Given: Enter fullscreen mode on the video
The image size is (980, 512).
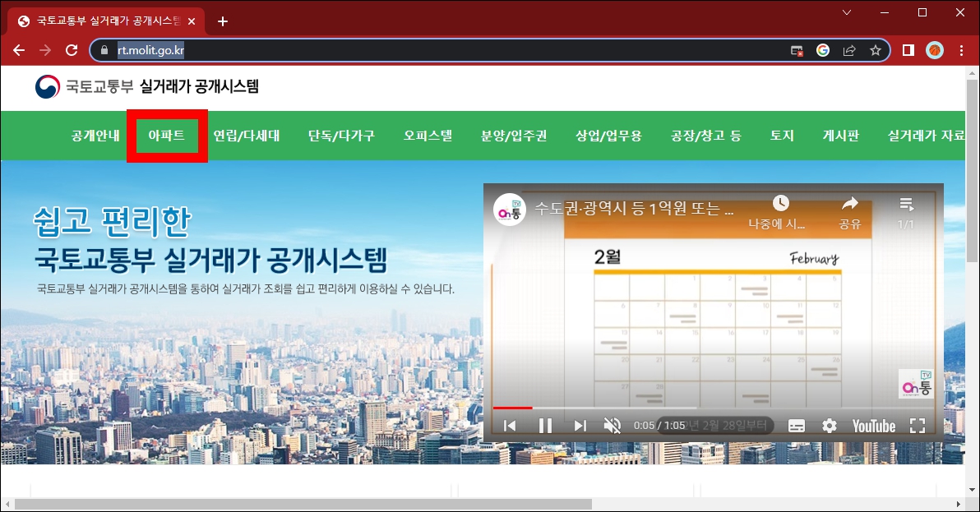Looking at the screenshot, I should 918,426.
